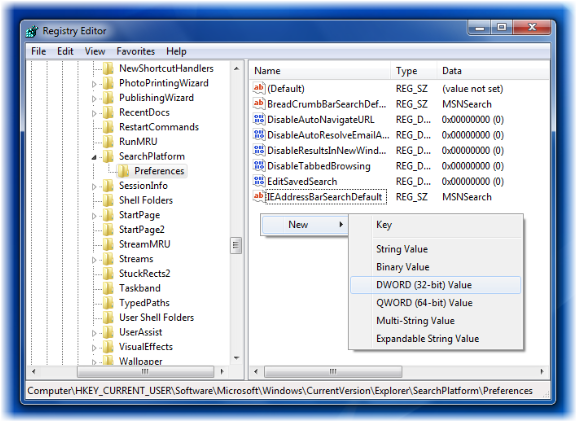Expand the UserAssist tree node
This screenshot has width=577, height=422.
pyautogui.click(x=94, y=333)
